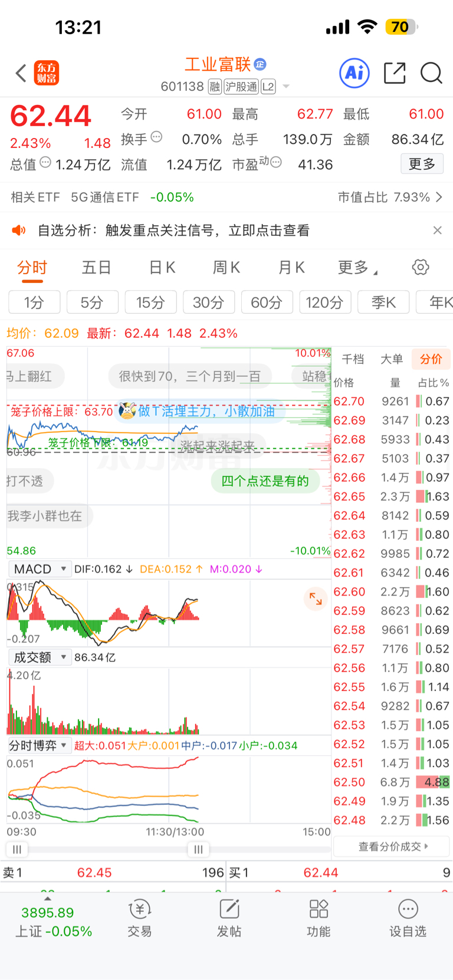453x980 pixels.
Task: Switch to the 千档 order tab
Action: 353,359
